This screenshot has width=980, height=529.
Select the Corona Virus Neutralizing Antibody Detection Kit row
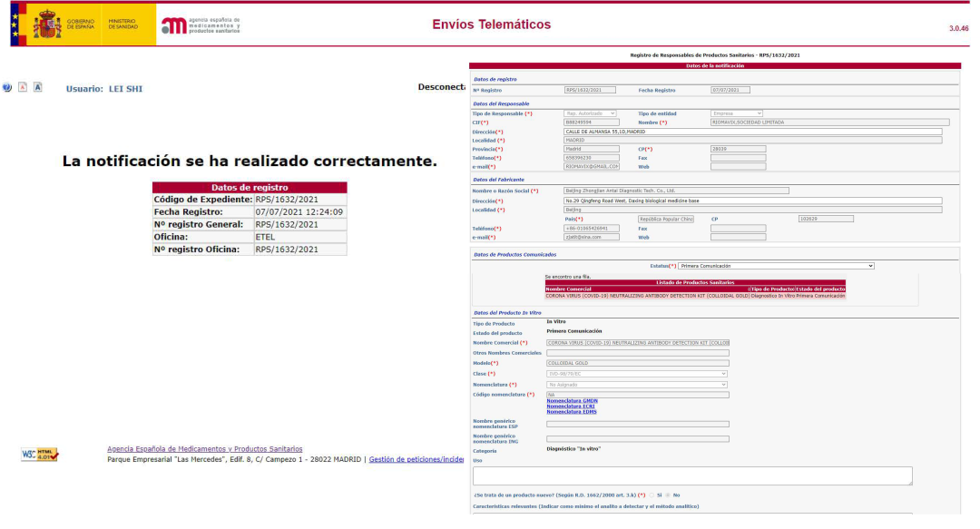(x=695, y=296)
